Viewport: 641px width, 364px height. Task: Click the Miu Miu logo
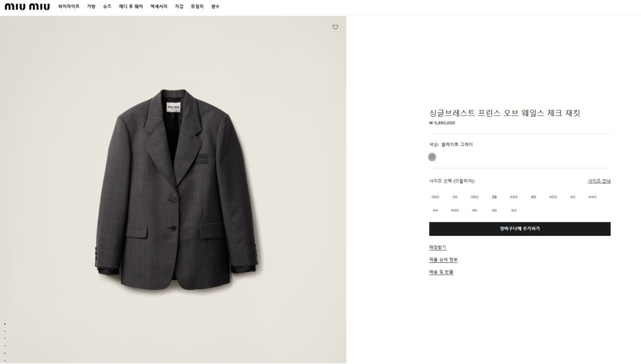point(27,7)
